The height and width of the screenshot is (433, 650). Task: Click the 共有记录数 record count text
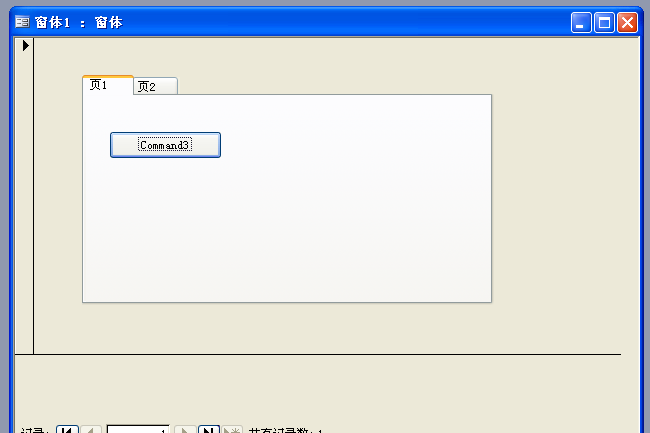tap(285, 430)
